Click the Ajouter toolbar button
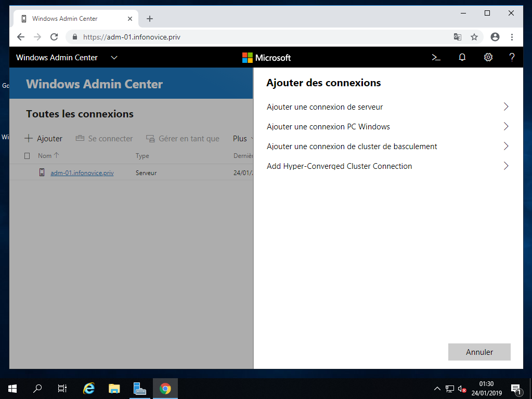This screenshot has width=532, height=399. 44,138
